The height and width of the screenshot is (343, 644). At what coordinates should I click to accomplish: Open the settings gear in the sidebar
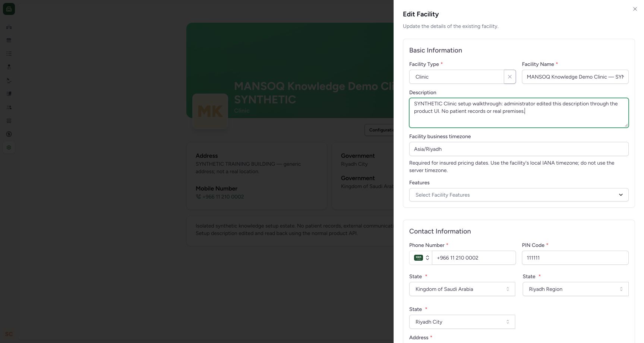point(9,147)
